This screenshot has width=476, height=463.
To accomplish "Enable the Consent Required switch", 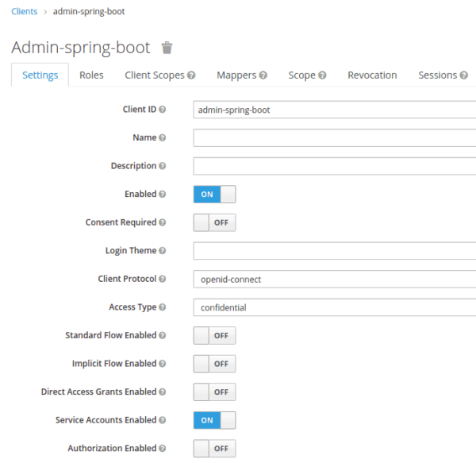I will 214,222.
